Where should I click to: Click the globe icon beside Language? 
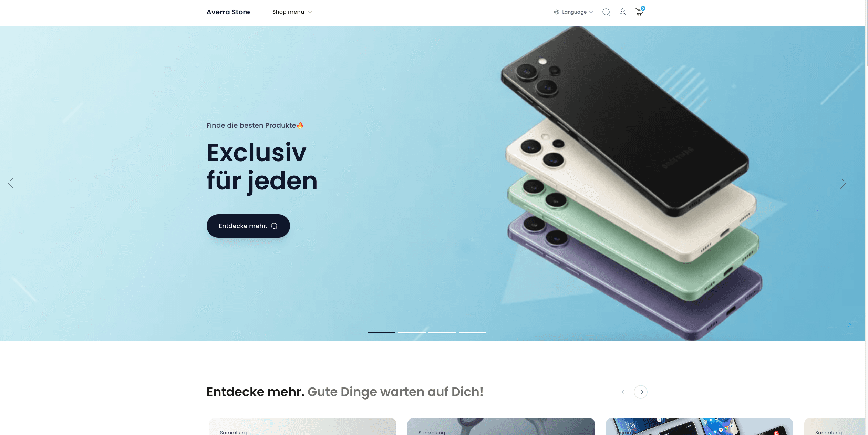[x=556, y=12]
